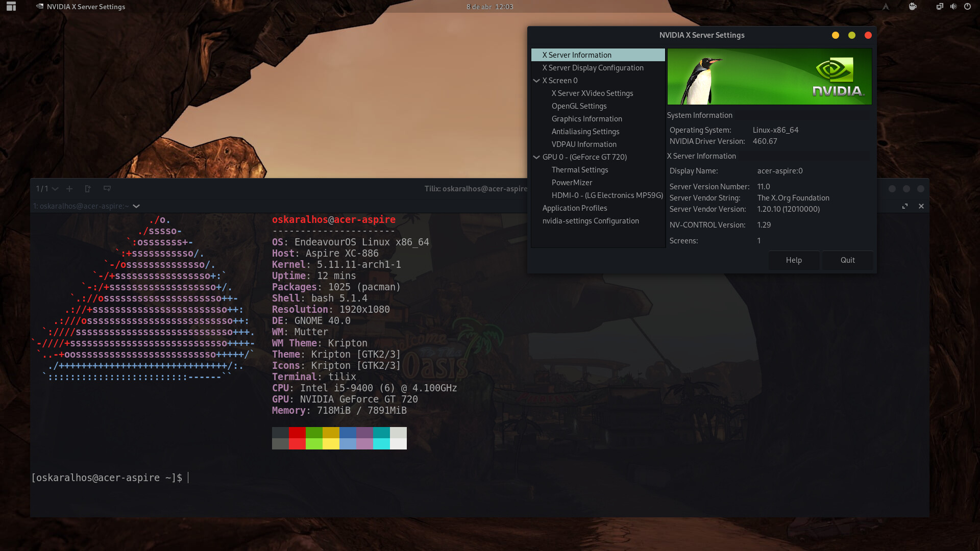Click the network status icon in the system tray
Viewport: 980px width, 551px height.
(939, 7)
